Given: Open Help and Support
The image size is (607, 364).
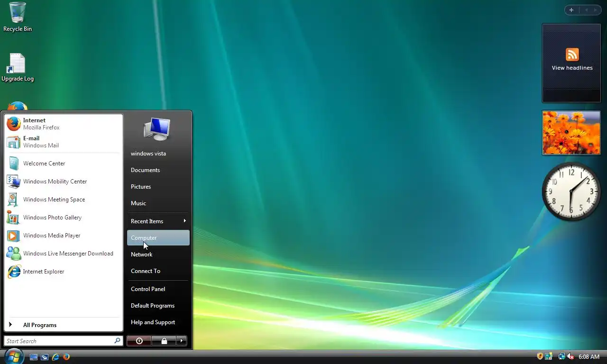Looking at the screenshot, I should pos(158,322).
